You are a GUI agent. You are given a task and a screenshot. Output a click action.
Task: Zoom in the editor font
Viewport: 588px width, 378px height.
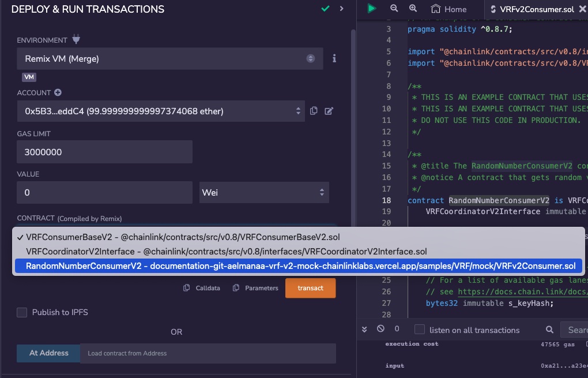click(413, 9)
